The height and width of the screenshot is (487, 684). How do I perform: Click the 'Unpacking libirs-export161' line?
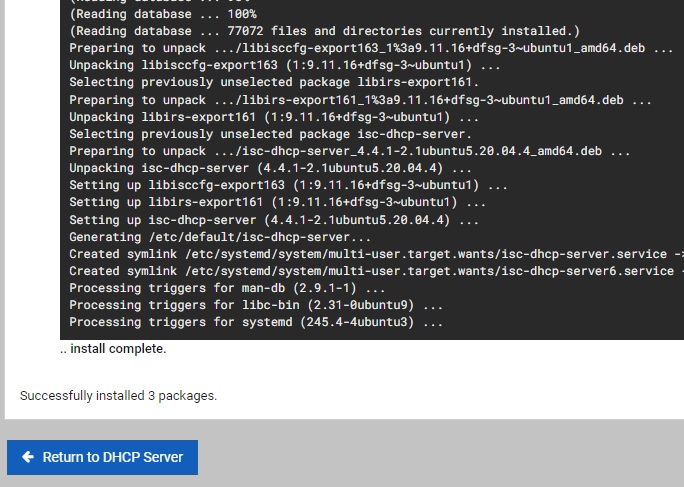coord(274,117)
